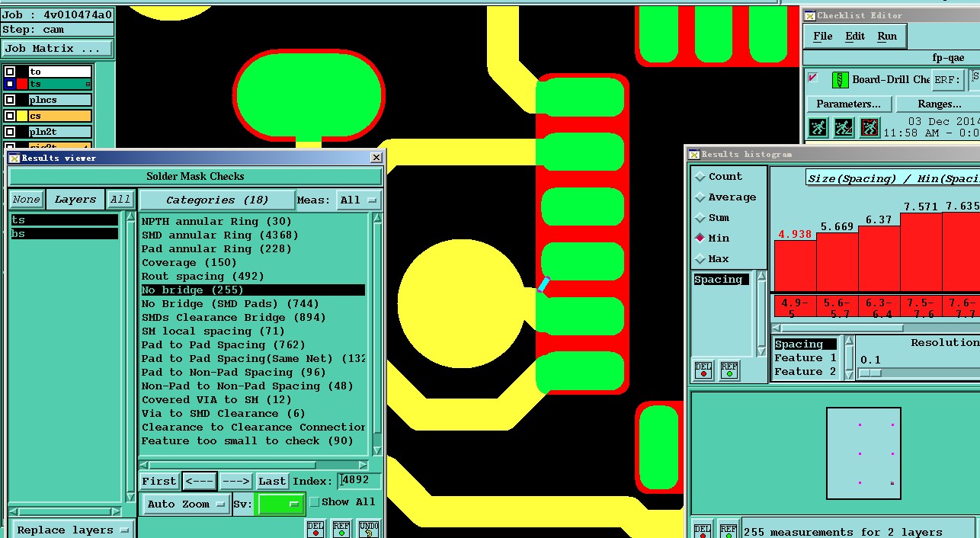Click the Parameters... button
Screen dimensions: 980x538
[x=849, y=104]
